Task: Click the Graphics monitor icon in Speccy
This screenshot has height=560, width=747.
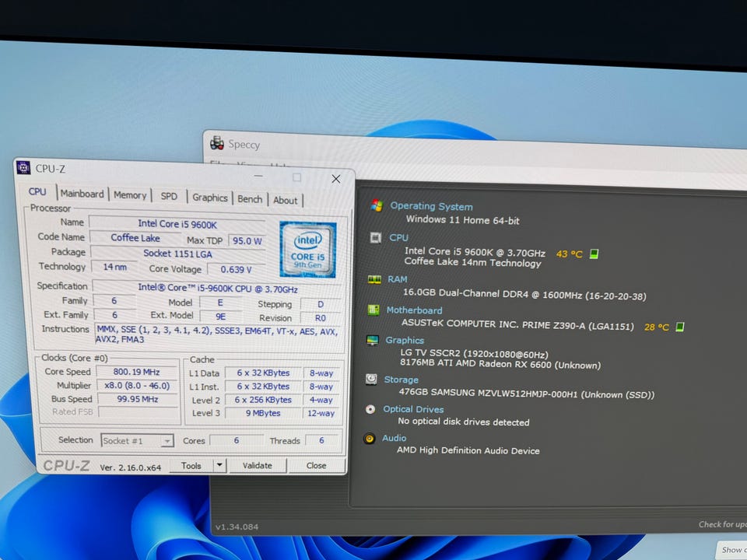Action: pos(372,340)
